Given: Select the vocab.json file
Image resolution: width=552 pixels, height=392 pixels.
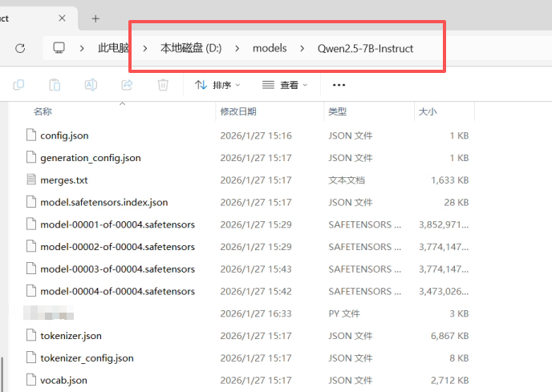Looking at the screenshot, I should point(63,381).
